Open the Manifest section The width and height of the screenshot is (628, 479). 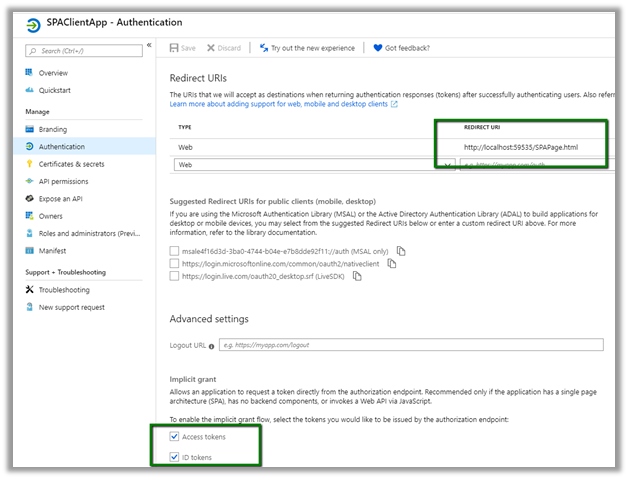(x=52, y=251)
